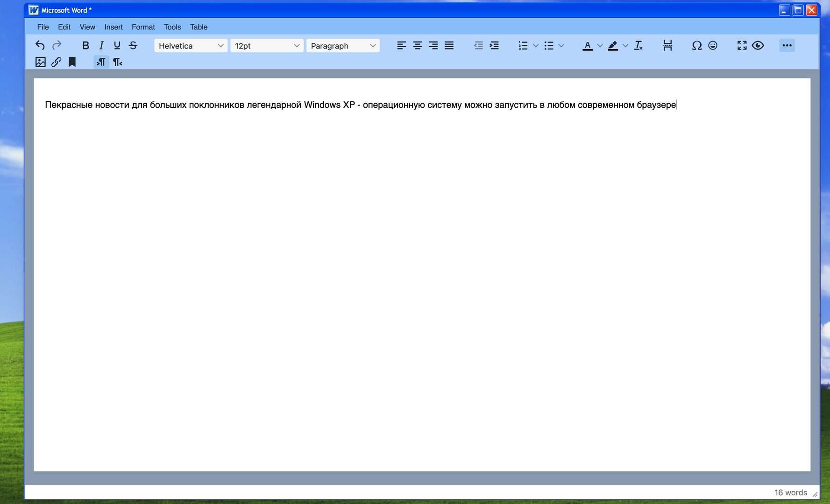Insert an image into the document
Image resolution: width=830 pixels, height=504 pixels.
point(41,62)
